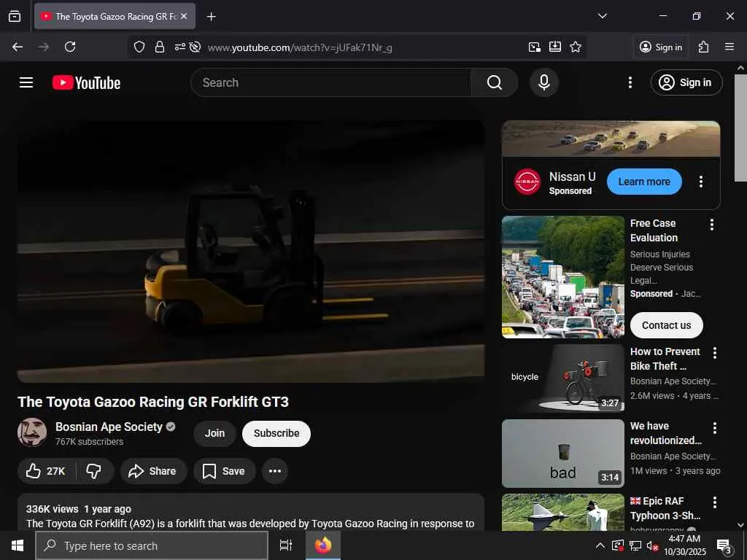The image size is (747, 560).
Task: Open the Windows notification center
Action: click(724, 546)
